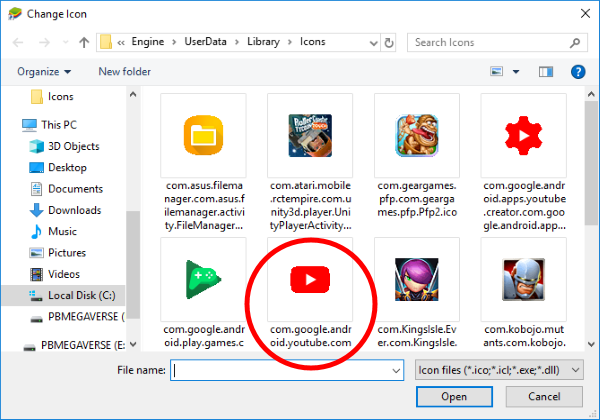
Task: Open the File name dropdown arrow
Action: pyautogui.click(x=396, y=371)
